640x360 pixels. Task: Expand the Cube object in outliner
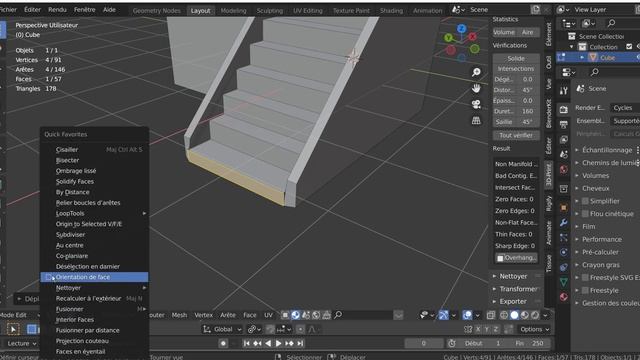582,58
